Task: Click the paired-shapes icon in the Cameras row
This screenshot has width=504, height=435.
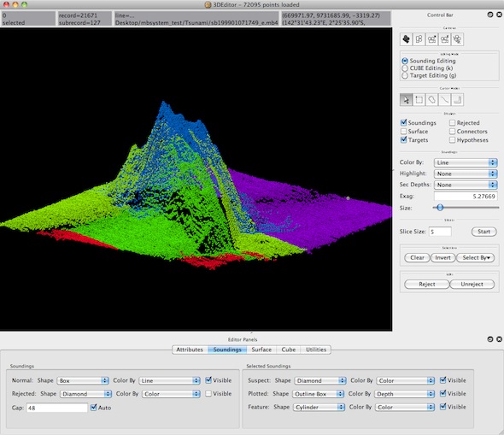Action: [x=419, y=39]
